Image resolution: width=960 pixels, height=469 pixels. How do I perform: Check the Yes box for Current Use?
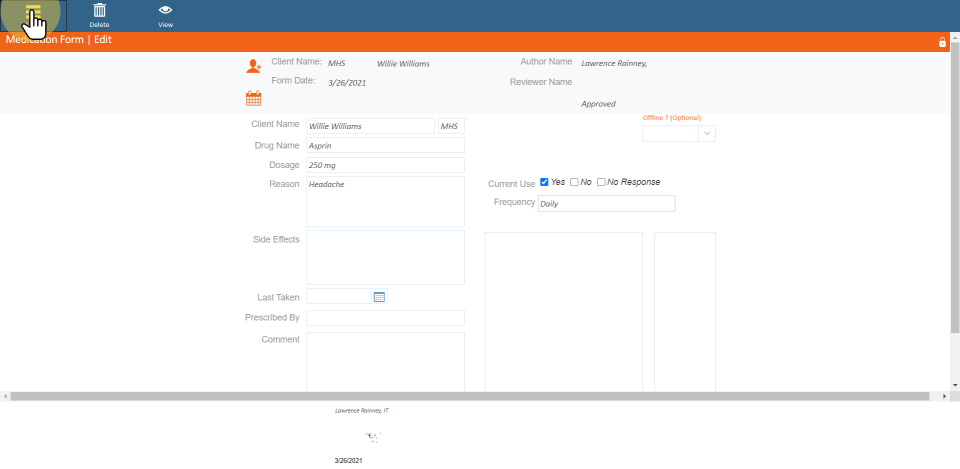(544, 182)
